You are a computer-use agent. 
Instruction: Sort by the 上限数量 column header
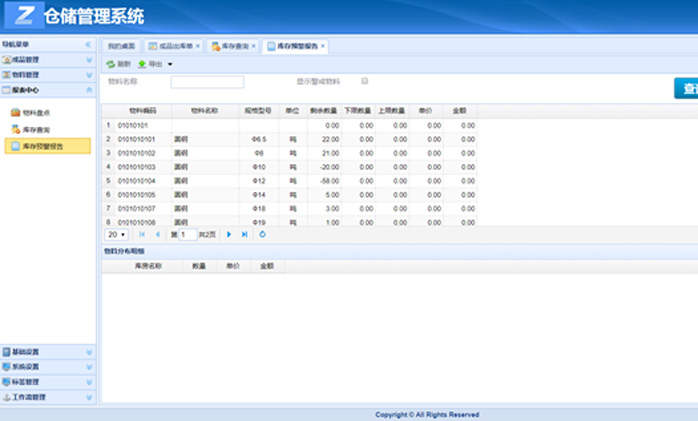(x=392, y=111)
